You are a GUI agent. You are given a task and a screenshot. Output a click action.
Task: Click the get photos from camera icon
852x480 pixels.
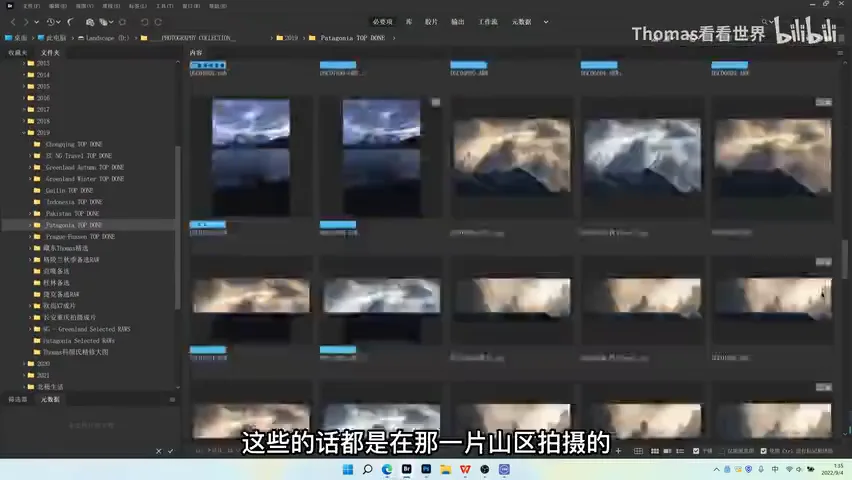(x=90, y=22)
